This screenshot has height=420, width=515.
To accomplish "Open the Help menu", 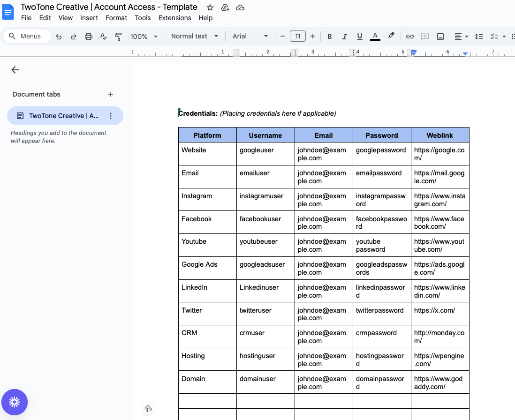I will pyautogui.click(x=205, y=18).
